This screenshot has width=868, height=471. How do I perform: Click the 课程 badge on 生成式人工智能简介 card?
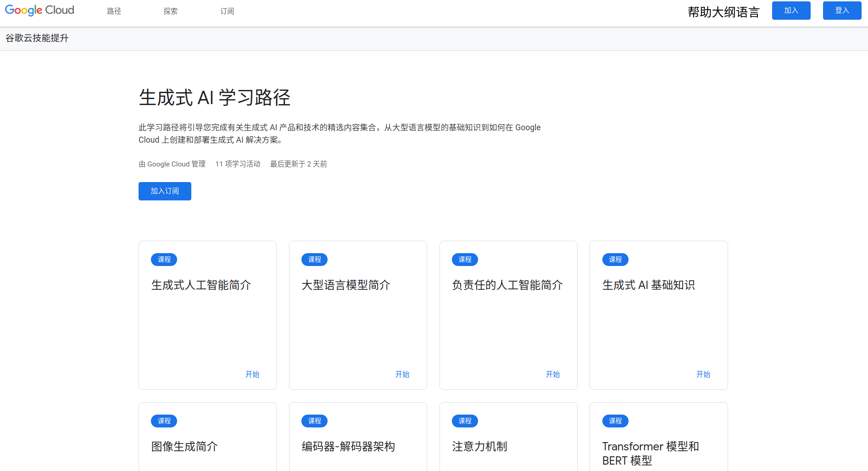(164, 260)
